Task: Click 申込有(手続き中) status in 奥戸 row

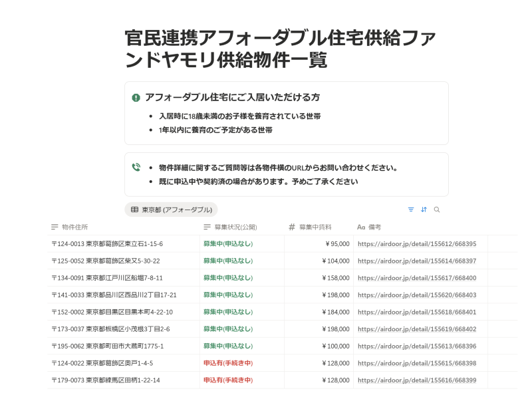Action: pyautogui.click(x=228, y=363)
